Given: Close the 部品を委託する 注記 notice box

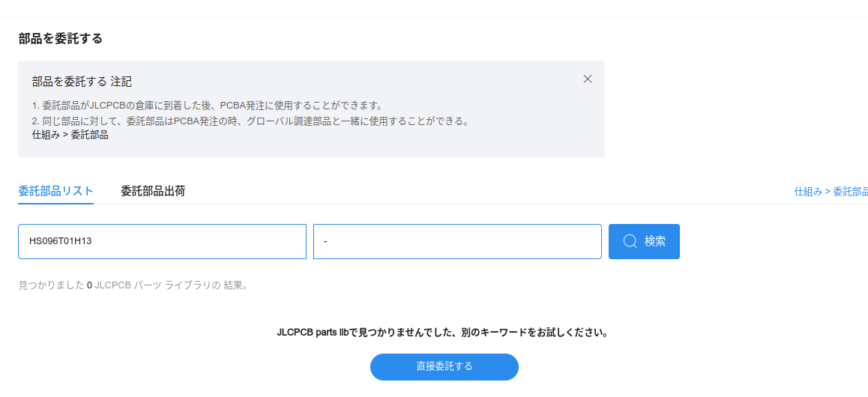Looking at the screenshot, I should (x=588, y=79).
